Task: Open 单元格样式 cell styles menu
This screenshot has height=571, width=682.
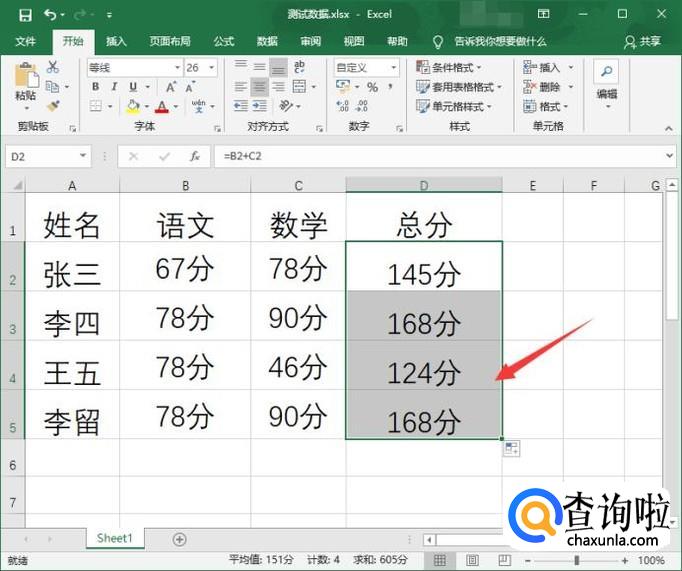Action: 454,106
